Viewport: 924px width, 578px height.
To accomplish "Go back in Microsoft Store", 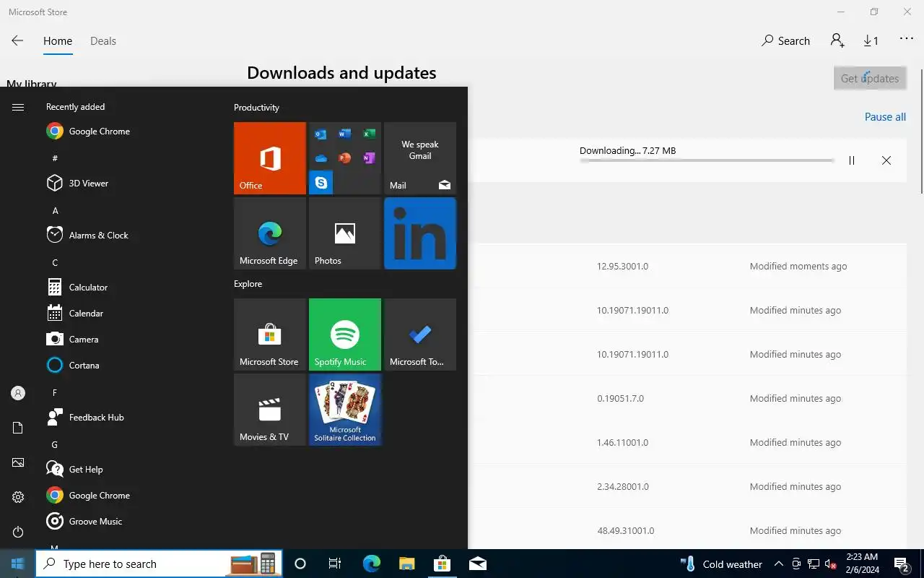I will [x=17, y=41].
